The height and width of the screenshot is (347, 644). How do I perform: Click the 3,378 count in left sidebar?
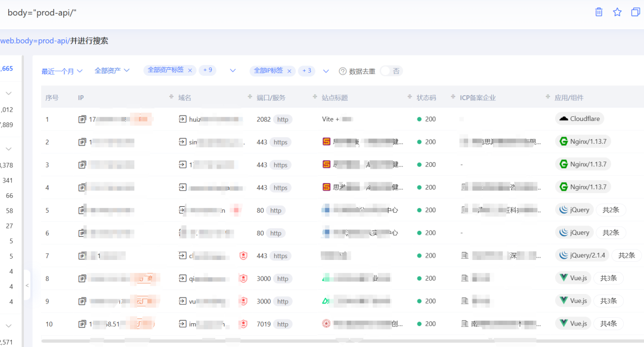tap(7, 165)
